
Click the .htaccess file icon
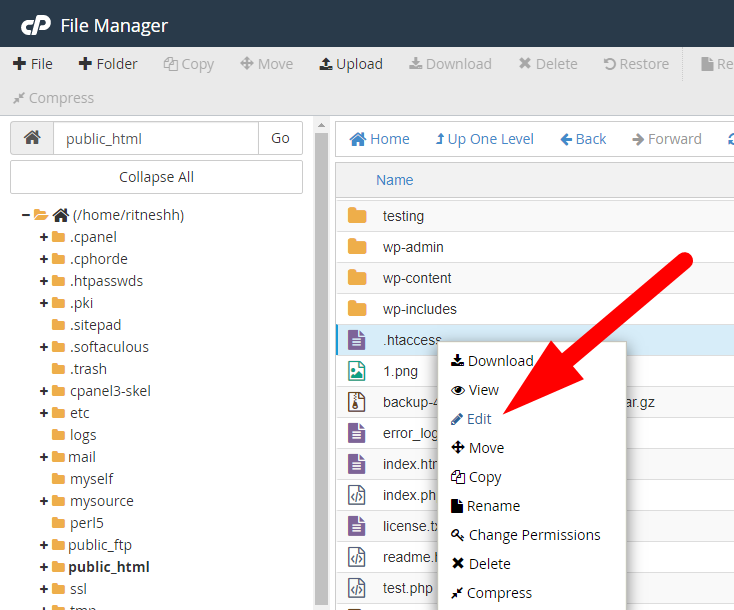[357, 340]
